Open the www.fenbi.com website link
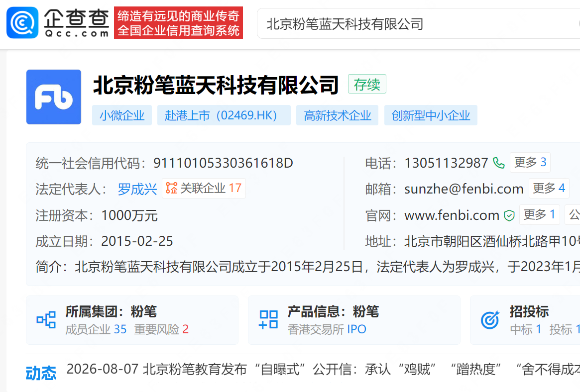Image resolution: width=580 pixels, height=392 pixels. 452,215
